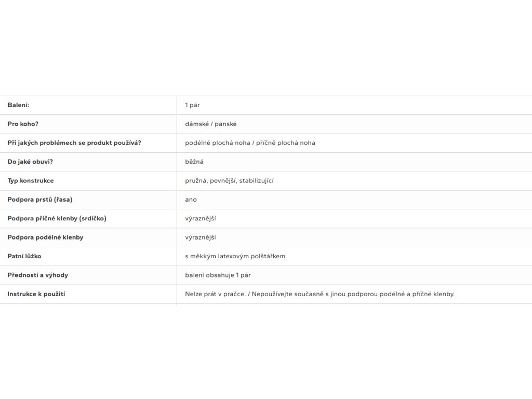Image resolution: width=532 pixels, height=399 pixels.
Task: Select "s měkkým latexovým polštářkem" value
Action: 235,256
